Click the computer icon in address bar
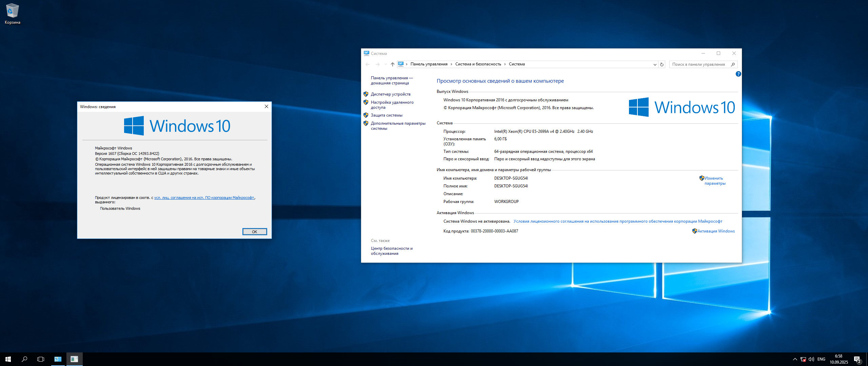 pyautogui.click(x=401, y=64)
